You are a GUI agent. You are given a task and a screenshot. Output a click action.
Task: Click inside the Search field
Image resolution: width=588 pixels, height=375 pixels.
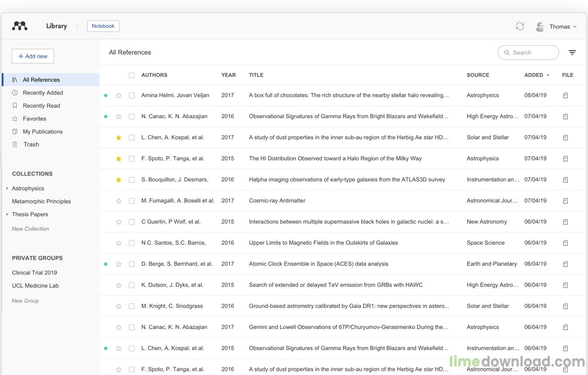[x=528, y=52]
